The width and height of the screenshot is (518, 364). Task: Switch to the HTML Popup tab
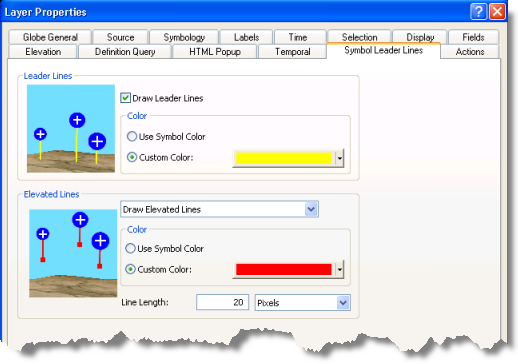[215, 52]
